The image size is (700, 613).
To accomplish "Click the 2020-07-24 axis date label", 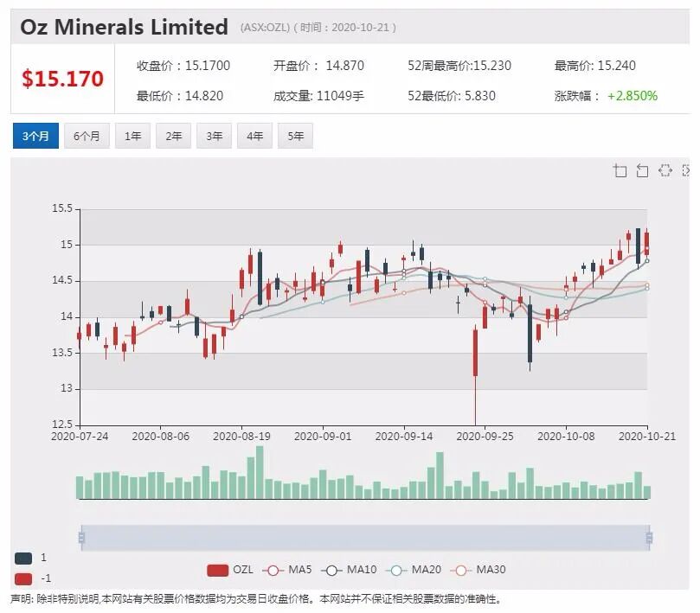I will pos(80,437).
